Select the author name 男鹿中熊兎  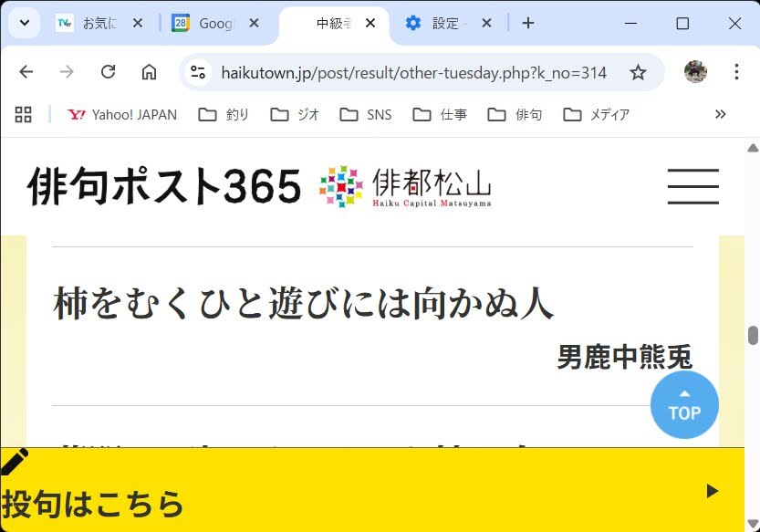(x=625, y=358)
